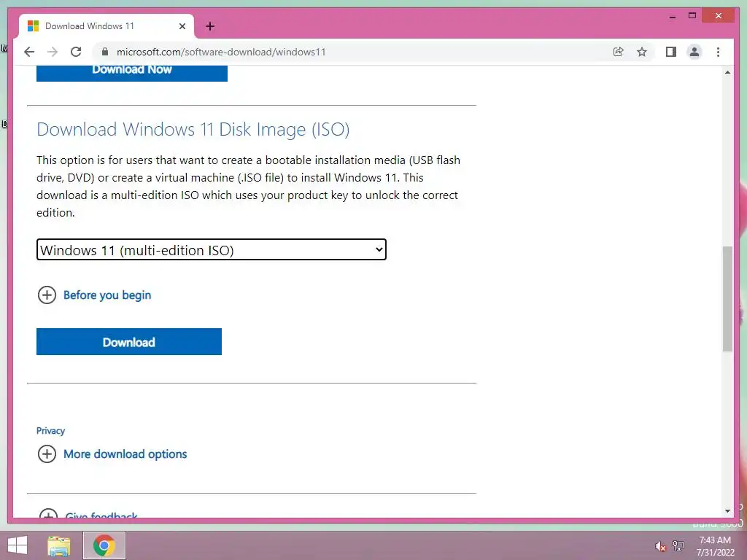Click the scrollbar down arrow
Image resolution: width=747 pixels, height=560 pixels.
pos(727,511)
